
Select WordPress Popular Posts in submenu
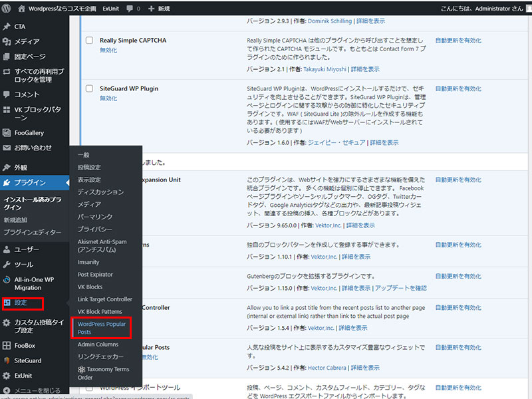pyautogui.click(x=101, y=327)
